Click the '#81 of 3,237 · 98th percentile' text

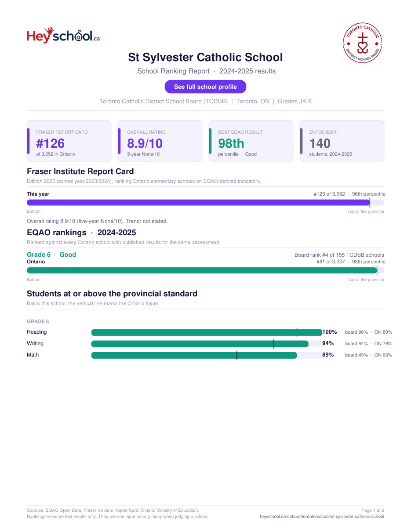(x=351, y=262)
